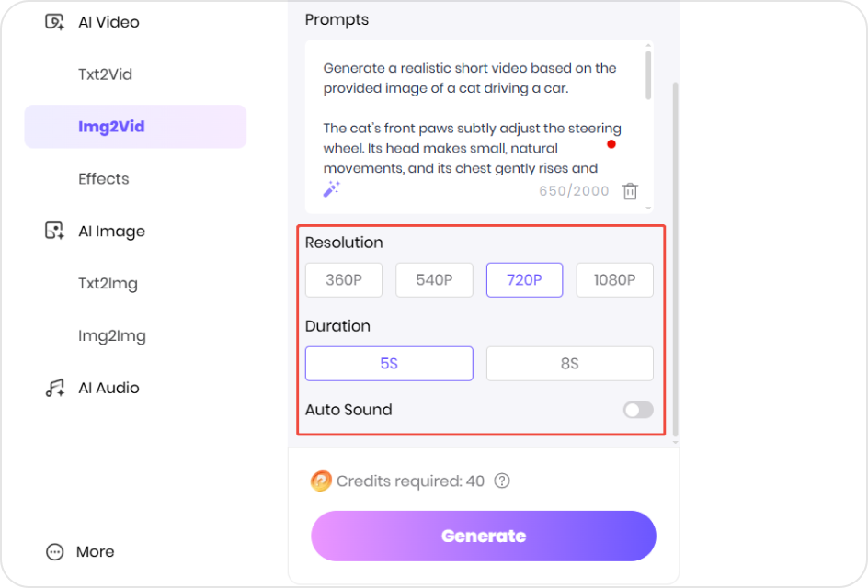Click the AI Video camera icon
The image size is (868, 588).
(52, 21)
